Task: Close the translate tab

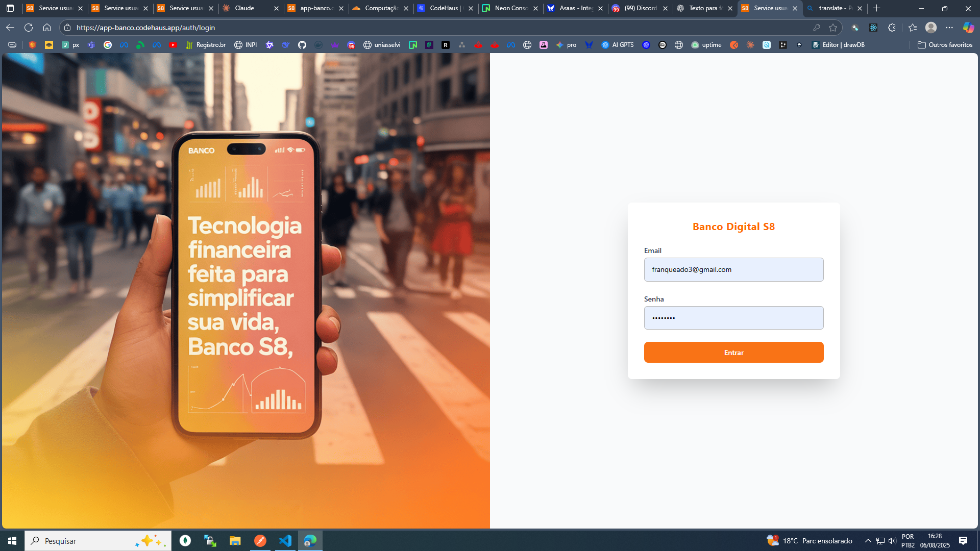Action: click(860, 8)
